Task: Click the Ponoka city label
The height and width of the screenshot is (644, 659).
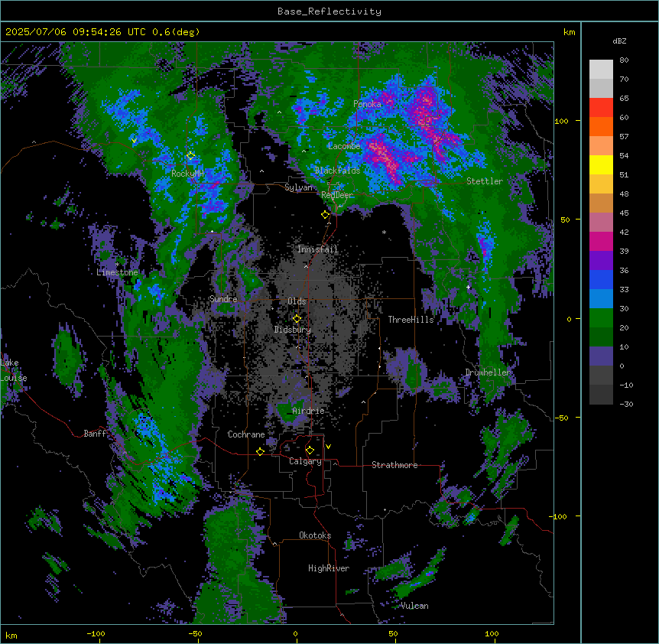Action: (x=367, y=104)
